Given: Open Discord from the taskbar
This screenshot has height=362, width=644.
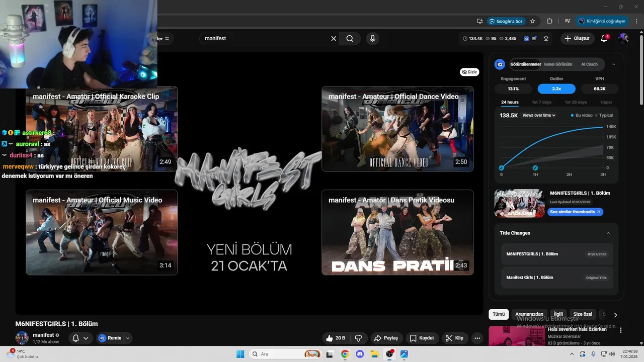Looking at the screenshot, I should [x=360, y=354].
